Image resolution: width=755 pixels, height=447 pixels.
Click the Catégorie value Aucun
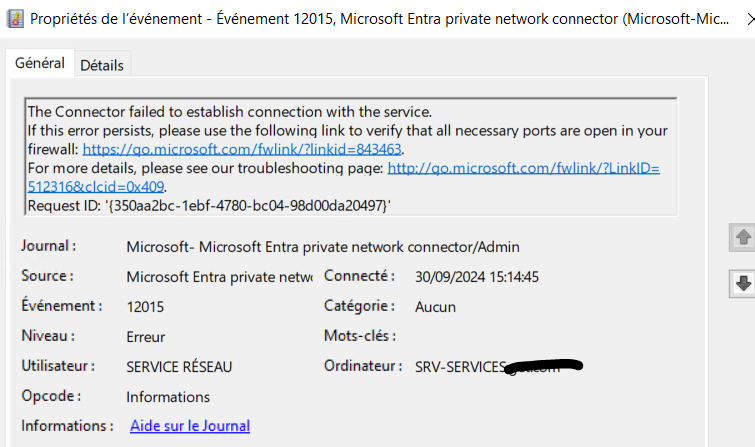tap(435, 307)
